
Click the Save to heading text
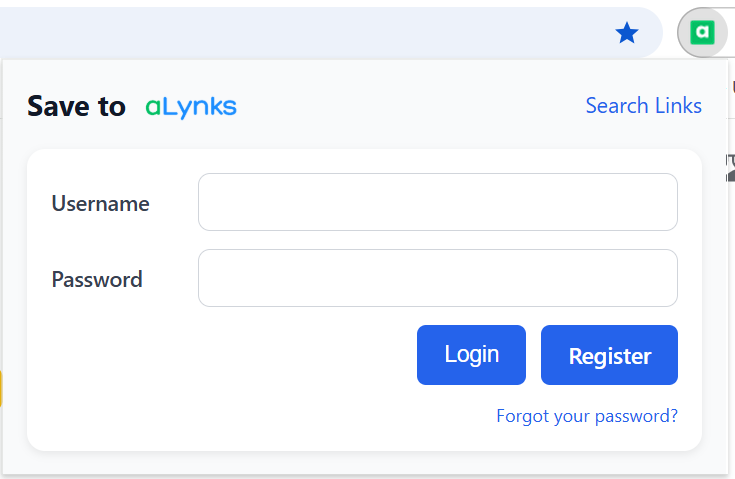pos(76,106)
